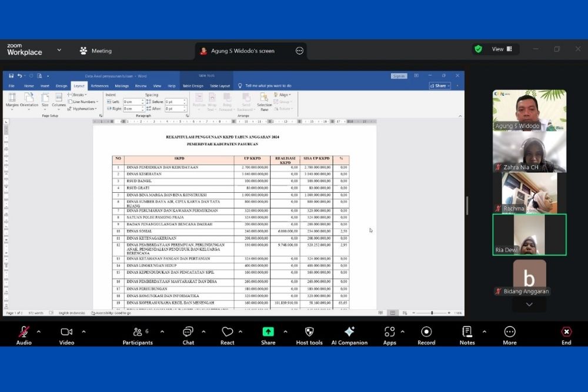Open the Chat panel
This screenshot has width=588, height=392.
(x=188, y=333)
